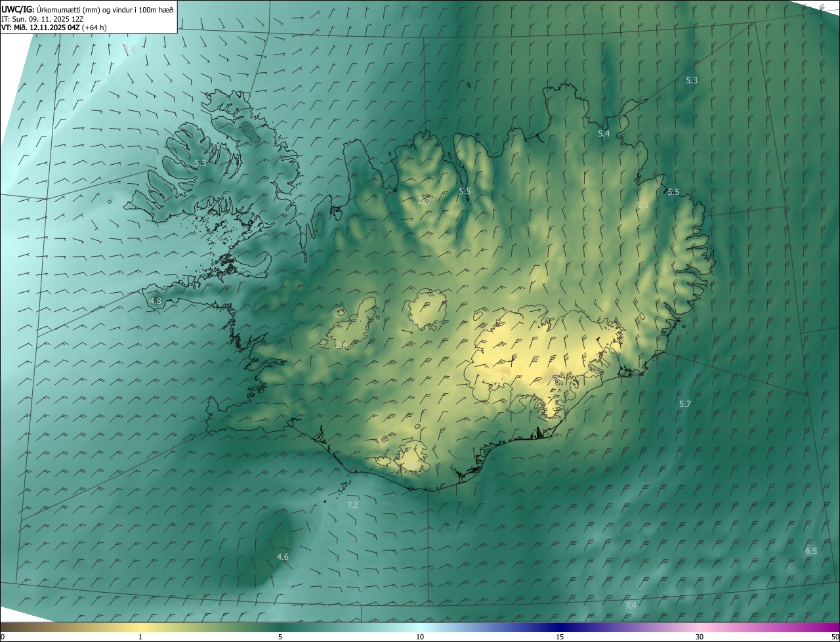This screenshot has width=840, height=642.
Task: Click the 4.8 value on the western peninsula
Action: click(x=156, y=301)
